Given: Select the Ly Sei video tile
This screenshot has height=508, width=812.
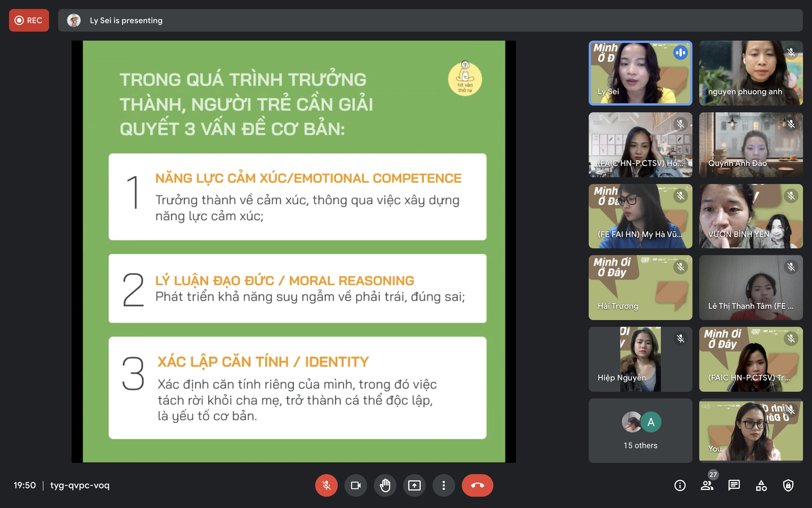Looking at the screenshot, I should 640,73.
